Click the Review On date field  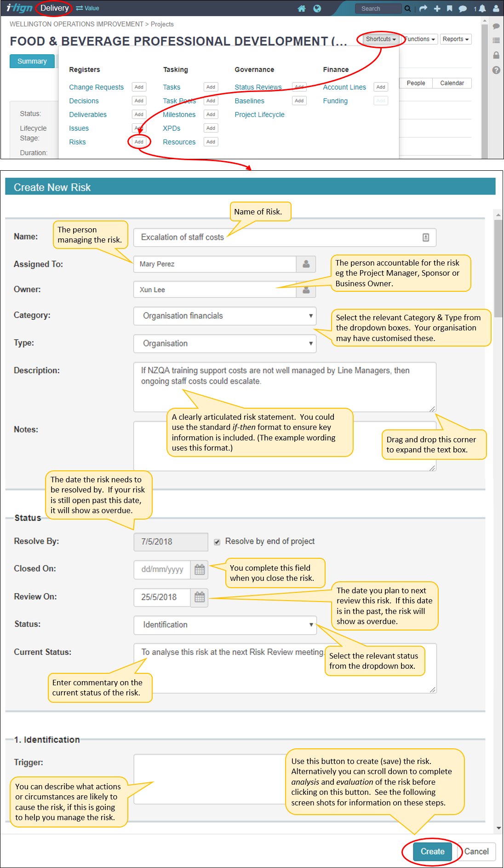162,597
